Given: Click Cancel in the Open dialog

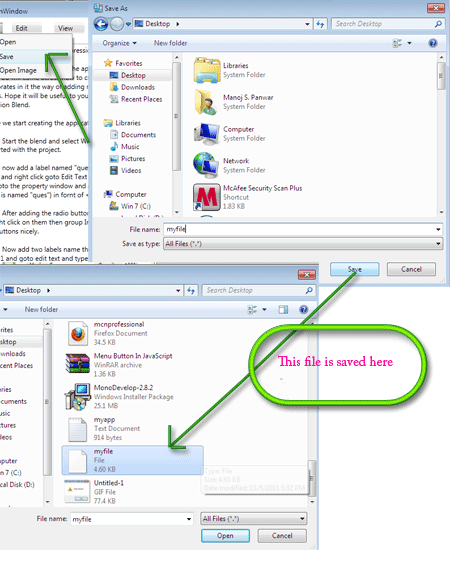Looking at the screenshot, I should click(282, 536).
